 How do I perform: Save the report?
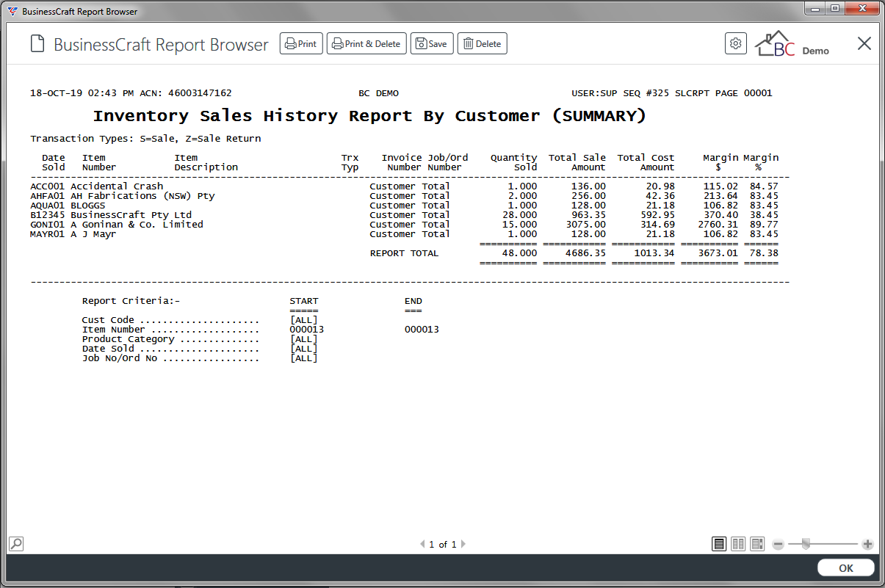pos(432,44)
